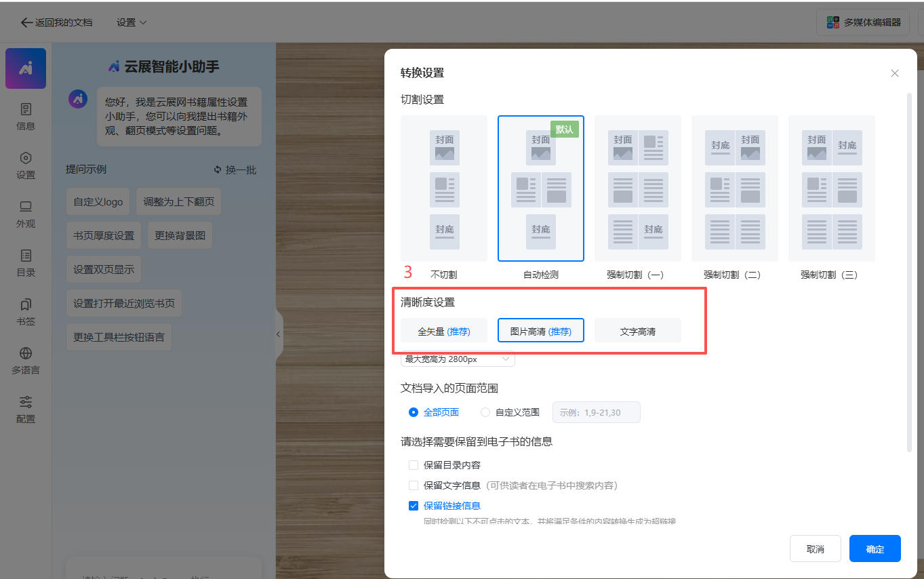Screen dimensions: 924x579
Task: Check the 保留文字信息 checkbox
Action: point(414,485)
